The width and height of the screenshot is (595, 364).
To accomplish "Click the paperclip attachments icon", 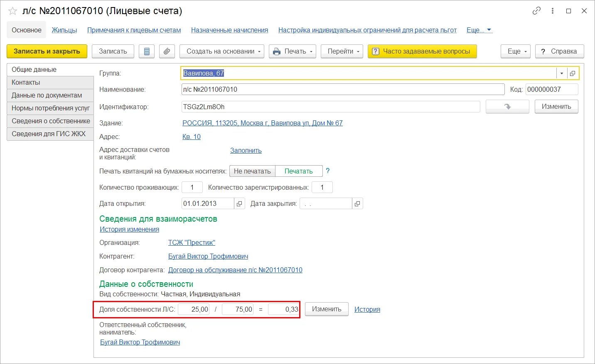I will click(x=167, y=51).
